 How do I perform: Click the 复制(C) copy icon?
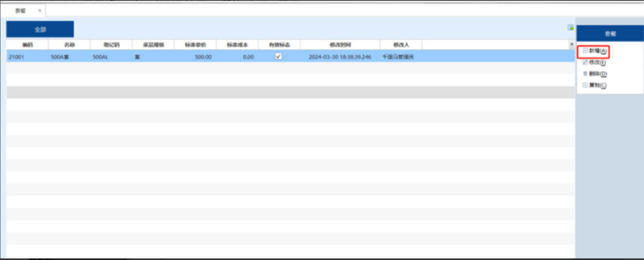pos(585,85)
